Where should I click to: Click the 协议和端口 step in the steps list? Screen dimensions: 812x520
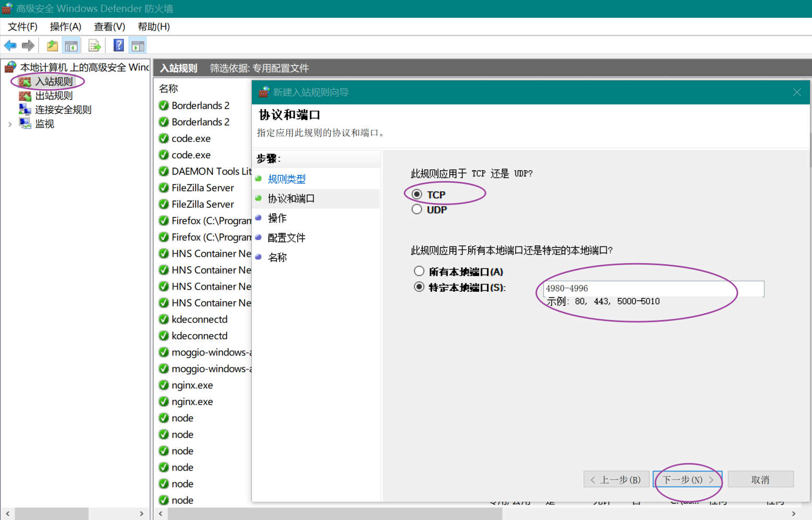tap(291, 198)
